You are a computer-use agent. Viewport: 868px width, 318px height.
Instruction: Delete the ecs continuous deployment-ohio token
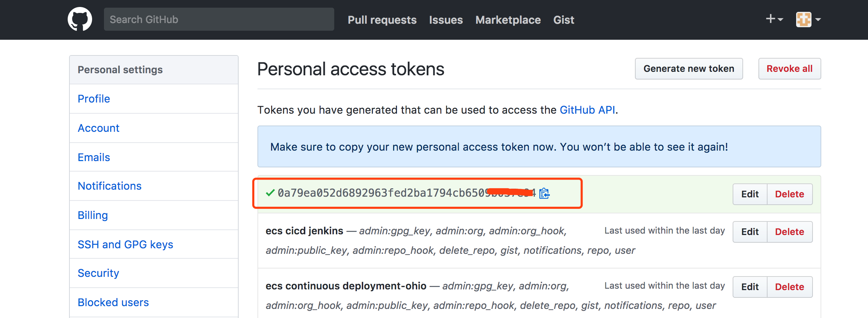click(x=790, y=287)
